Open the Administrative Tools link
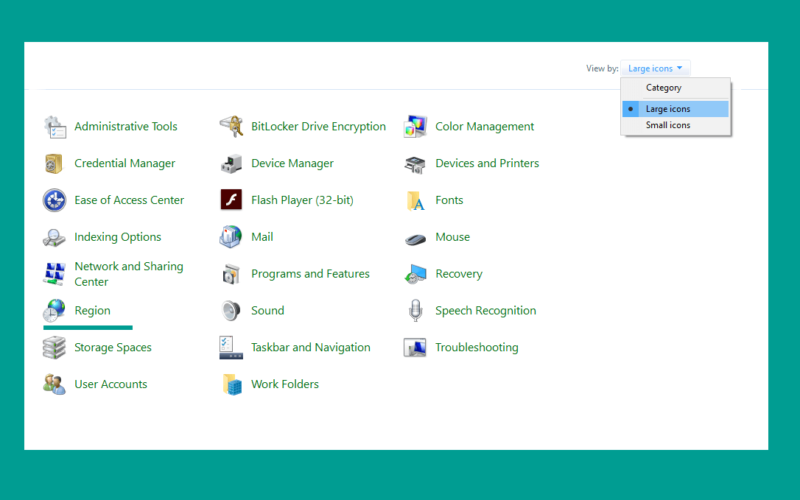This screenshot has width=800, height=500. tap(126, 127)
